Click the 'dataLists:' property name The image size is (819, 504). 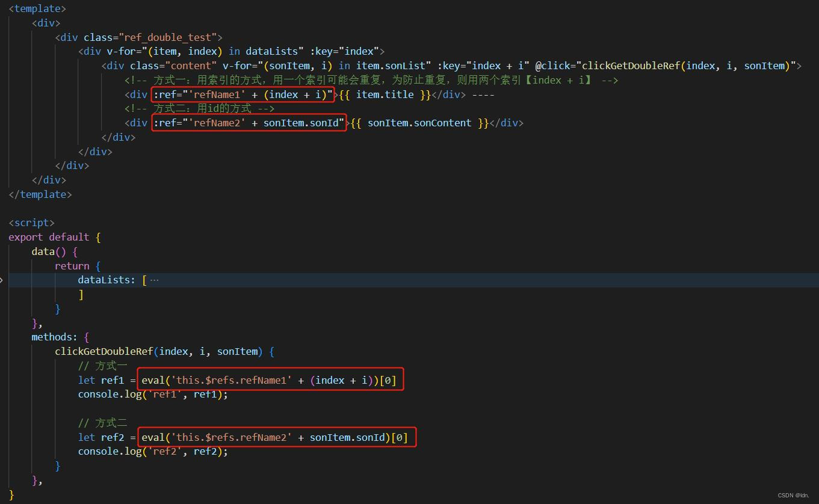(107, 280)
